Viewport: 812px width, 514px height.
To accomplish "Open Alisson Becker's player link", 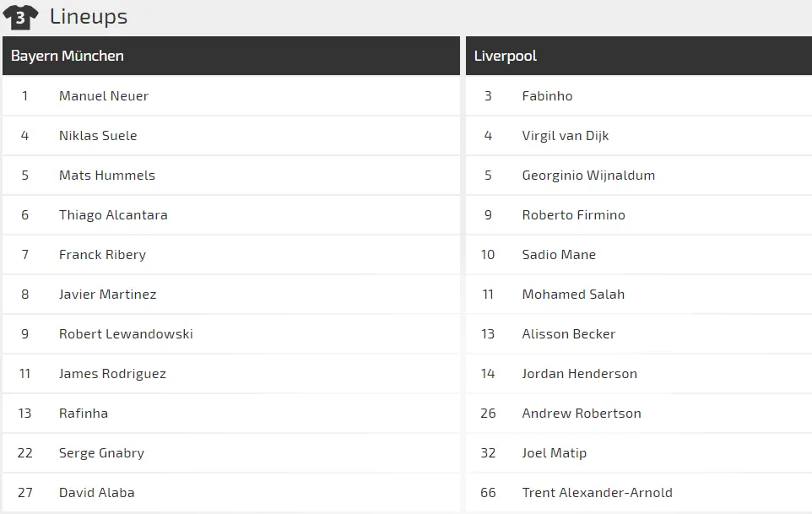I will (x=569, y=334).
